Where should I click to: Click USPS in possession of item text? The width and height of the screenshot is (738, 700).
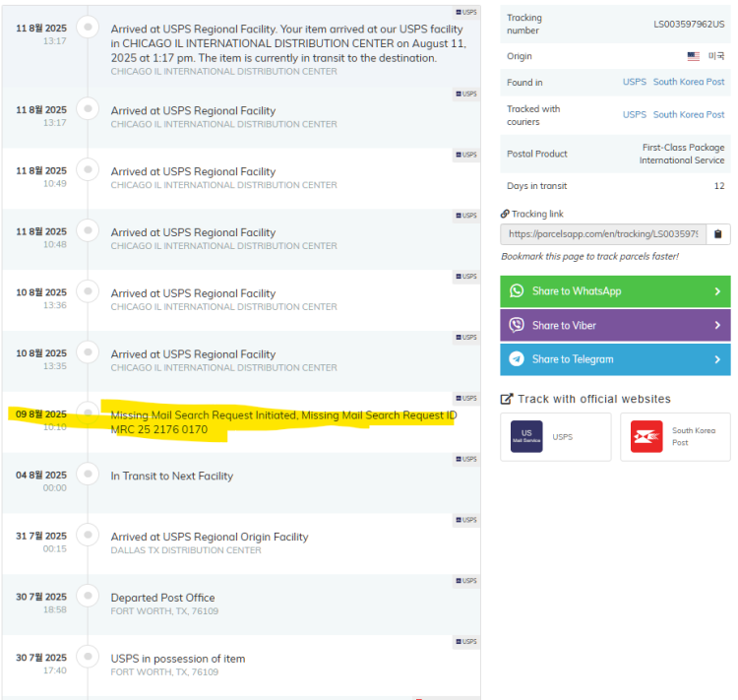point(178,659)
